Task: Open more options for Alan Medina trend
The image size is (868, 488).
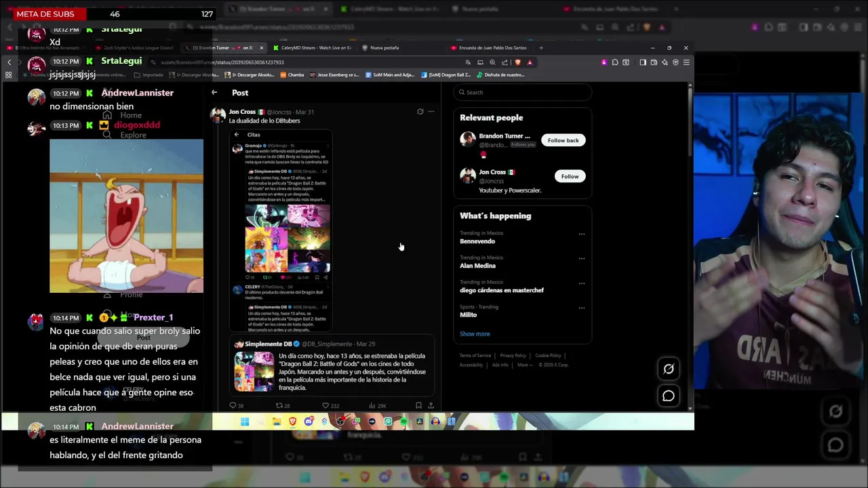Action: point(581,258)
